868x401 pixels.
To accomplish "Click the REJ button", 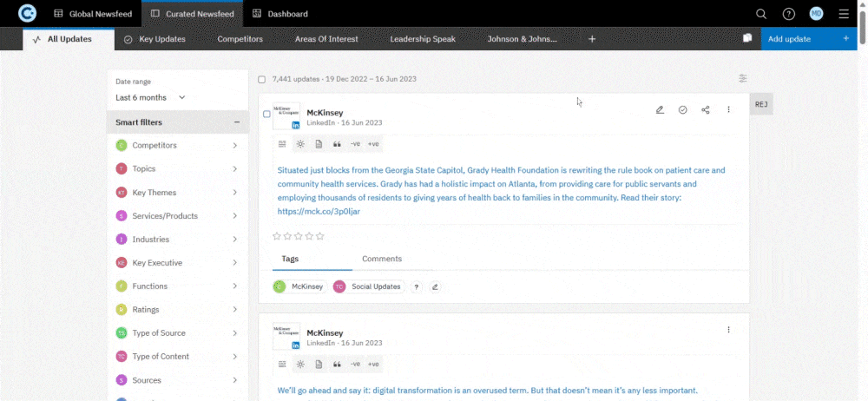I will click(761, 104).
